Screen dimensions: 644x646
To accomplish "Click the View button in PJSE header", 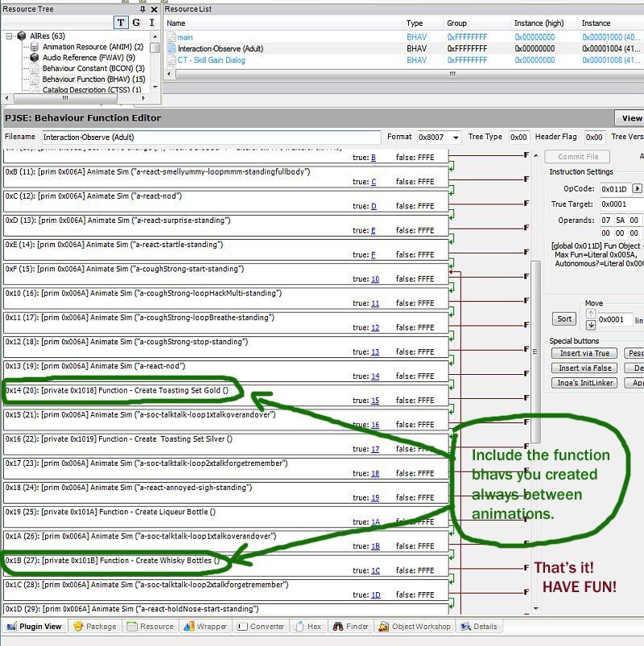I will coord(630,118).
